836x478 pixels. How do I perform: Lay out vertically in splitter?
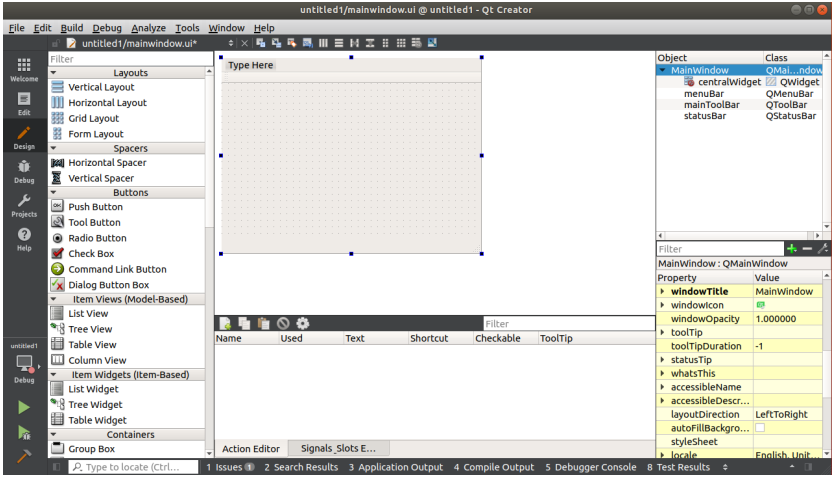(x=369, y=43)
